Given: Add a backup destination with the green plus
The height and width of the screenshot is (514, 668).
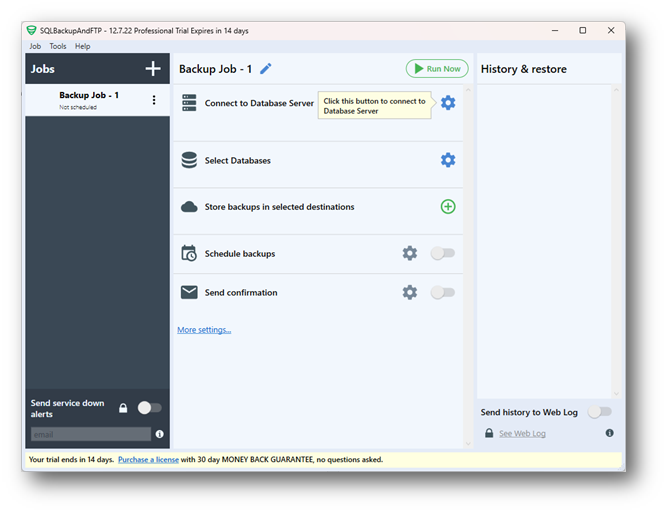Looking at the screenshot, I should 448,207.
